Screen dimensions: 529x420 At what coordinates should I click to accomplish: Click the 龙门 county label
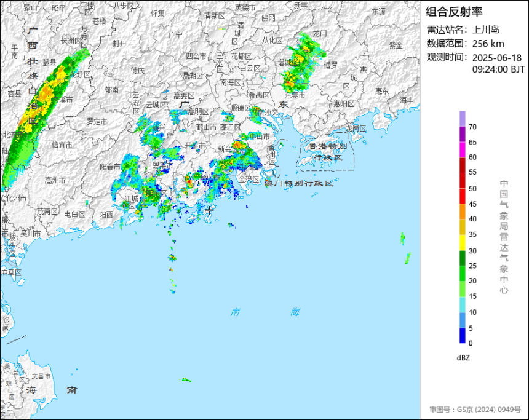[320, 33]
